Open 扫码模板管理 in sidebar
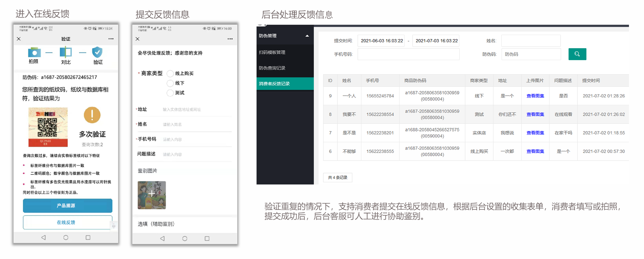Screen dimensions: 644x259 (285, 52)
